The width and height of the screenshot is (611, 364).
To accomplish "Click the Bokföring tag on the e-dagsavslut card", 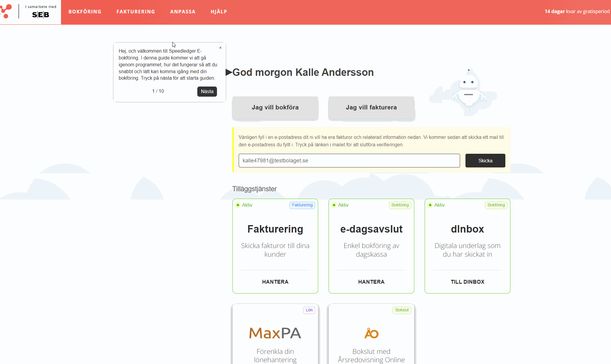I will pyautogui.click(x=400, y=205).
